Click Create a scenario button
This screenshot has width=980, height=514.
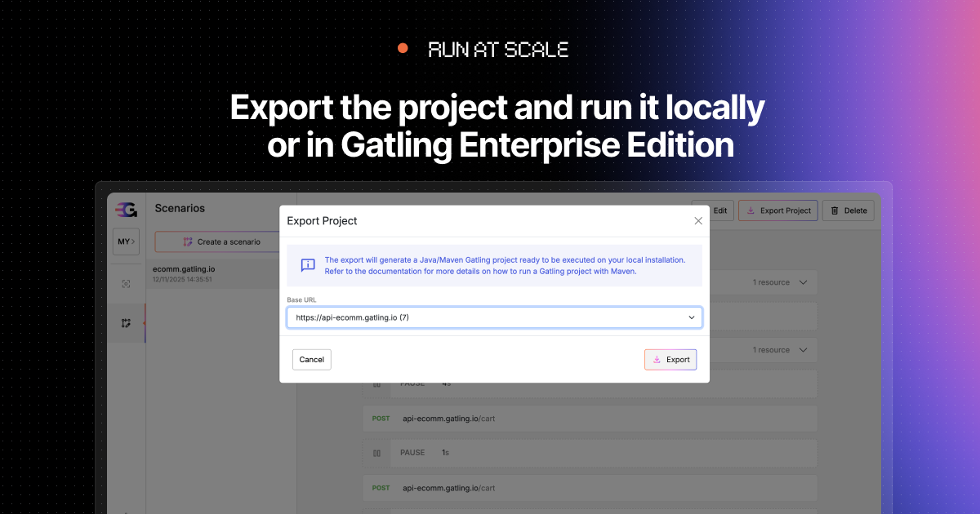click(x=221, y=241)
